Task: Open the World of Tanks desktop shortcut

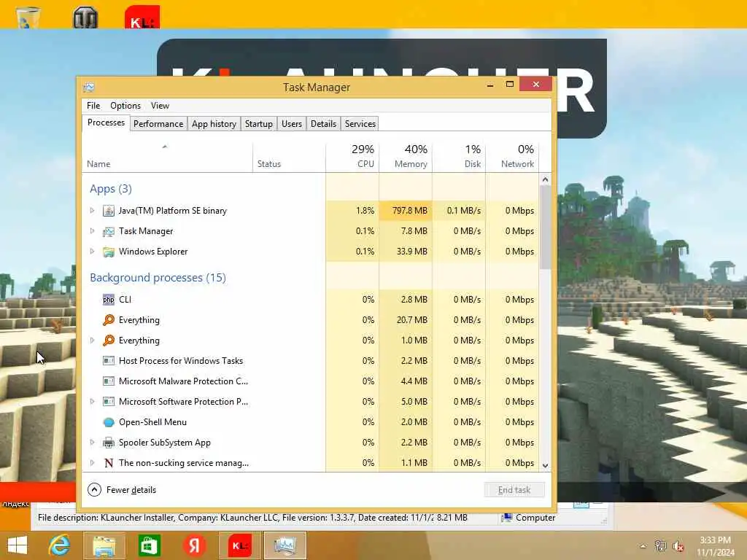Action: coord(86,17)
